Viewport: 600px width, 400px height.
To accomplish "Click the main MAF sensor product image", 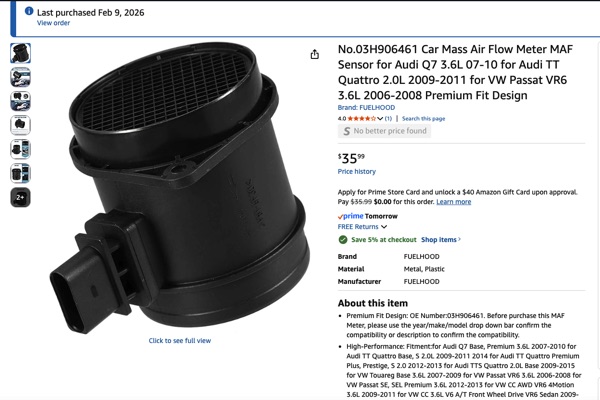I will tap(179, 188).
